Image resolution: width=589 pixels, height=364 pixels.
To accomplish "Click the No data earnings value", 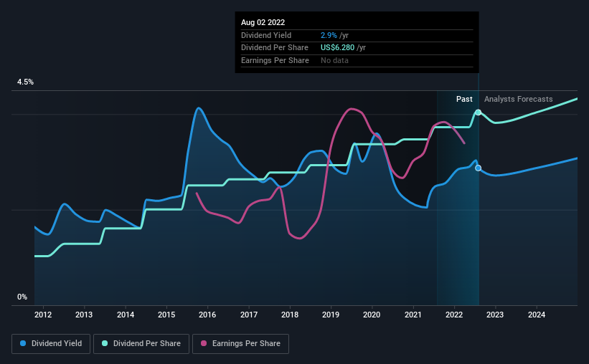I will (334, 60).
